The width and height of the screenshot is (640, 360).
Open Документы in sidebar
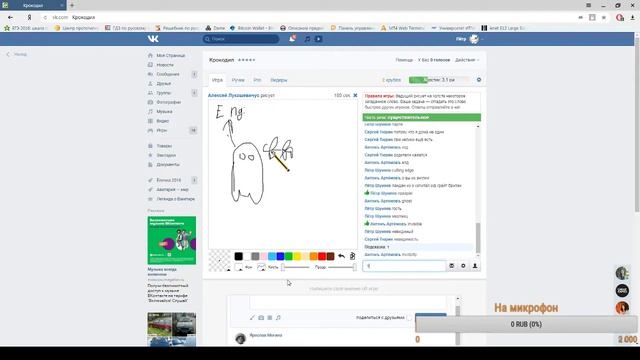point(168,164)
